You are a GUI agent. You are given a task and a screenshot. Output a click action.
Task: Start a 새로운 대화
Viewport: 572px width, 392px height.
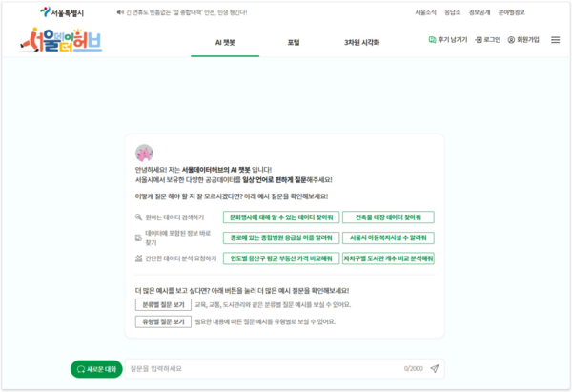[95, 368]
